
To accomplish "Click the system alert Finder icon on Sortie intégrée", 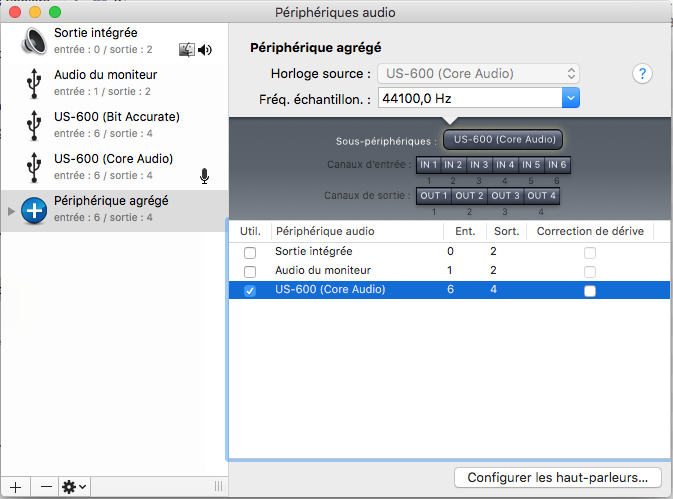I will click(187, 50).
